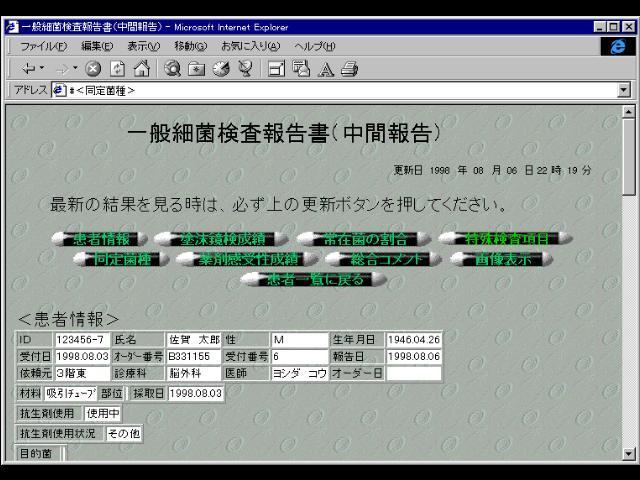
Task: Click the Back navigation arrow
Action: 27,69
